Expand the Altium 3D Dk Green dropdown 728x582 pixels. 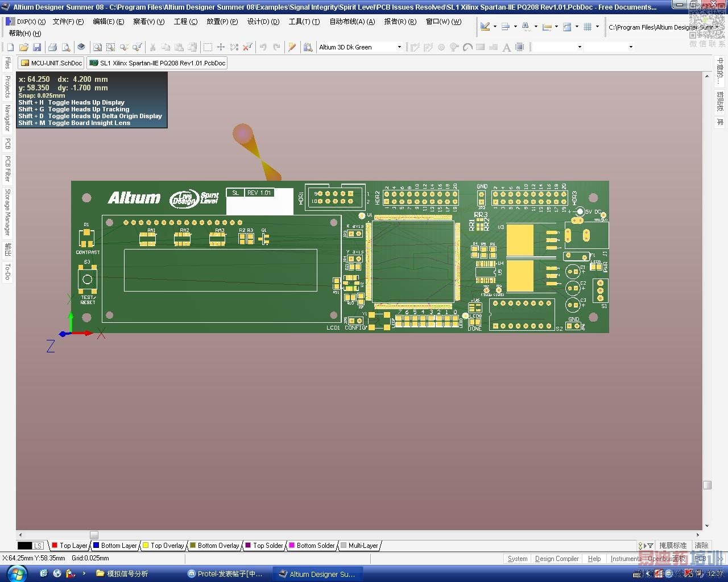point(399,47)
